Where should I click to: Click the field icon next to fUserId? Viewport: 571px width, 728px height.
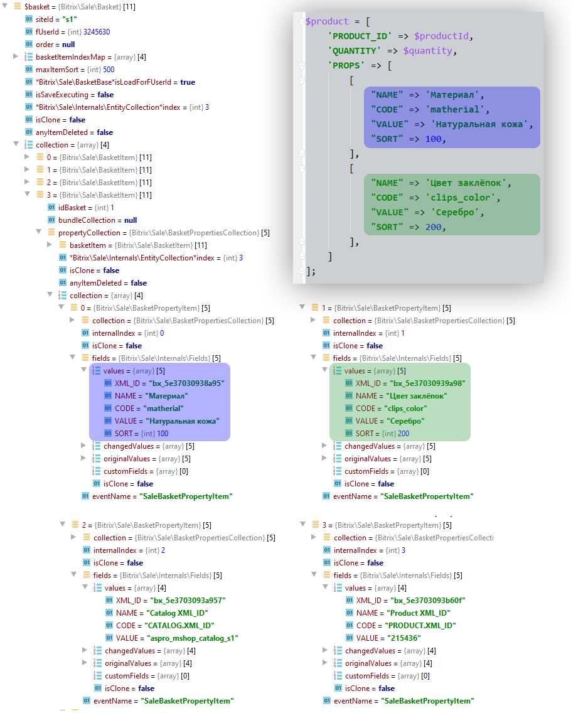coord(28,32)
